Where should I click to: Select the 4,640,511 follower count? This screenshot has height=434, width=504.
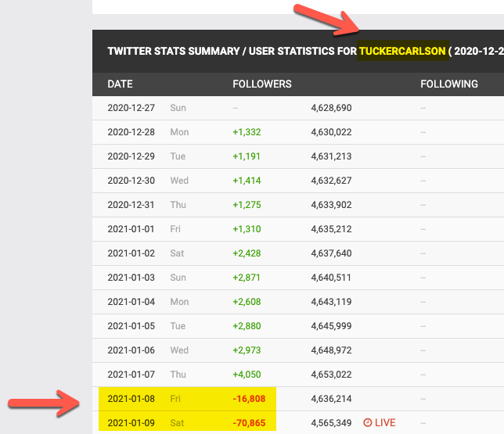click(331, 278)
